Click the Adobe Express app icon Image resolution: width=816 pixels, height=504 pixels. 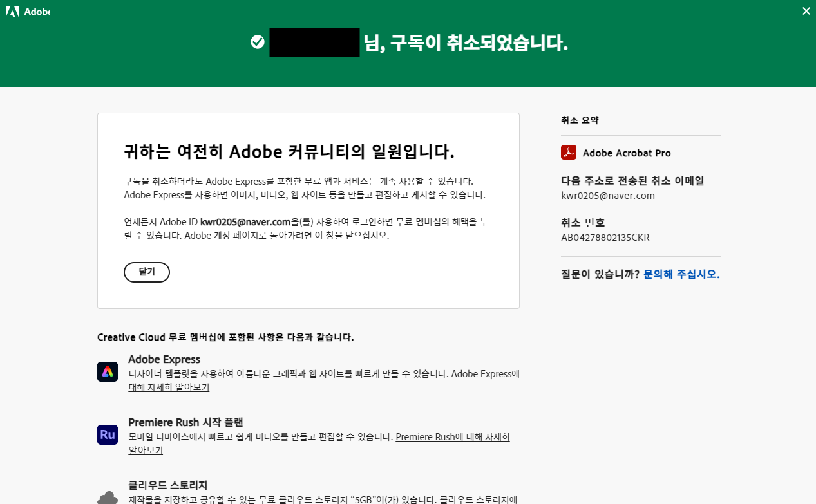pyautogui.click(x=108, y=371)
